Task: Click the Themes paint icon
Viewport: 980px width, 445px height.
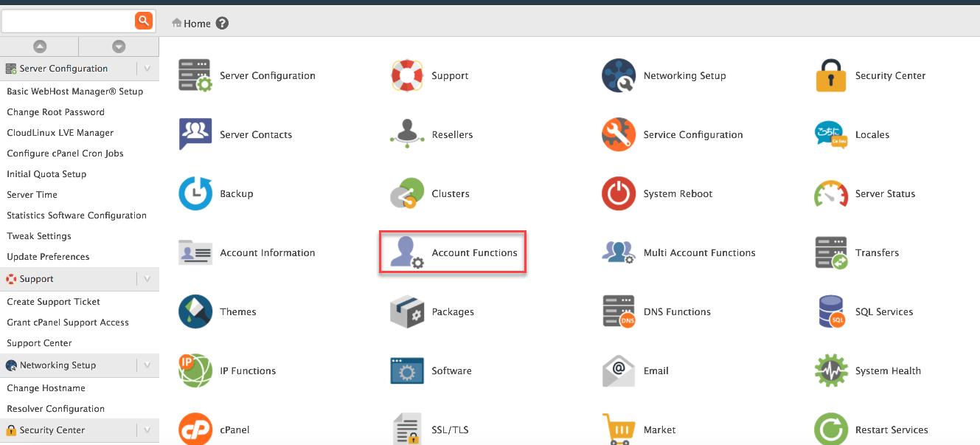Action: [x=195, y=311]
